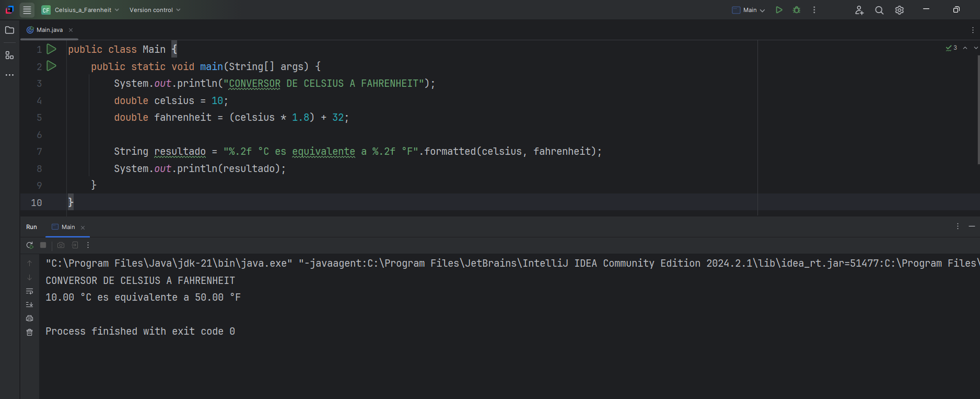980x399 pixels.
Task: Click the value 10 on line 4
Action: [217, 100]
